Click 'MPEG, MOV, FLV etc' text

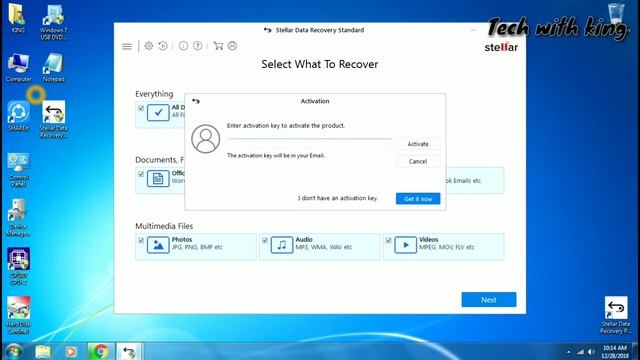[x=447, y=247]
